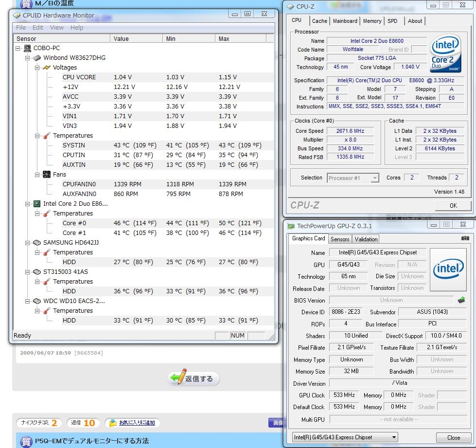The image size is (476, 448).
Task: Click the COBO-PC computer icon
Action: (27, 48)
